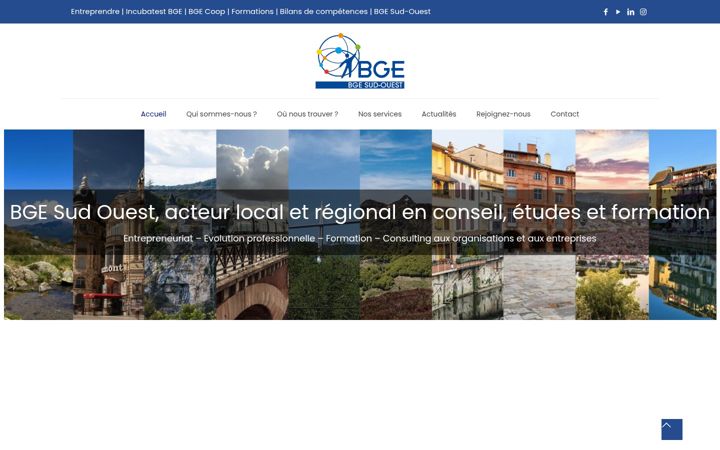This screenshot has height=450, width=720.
Task: Click the back-to-top arrow button
Action: tap(671, 429)
